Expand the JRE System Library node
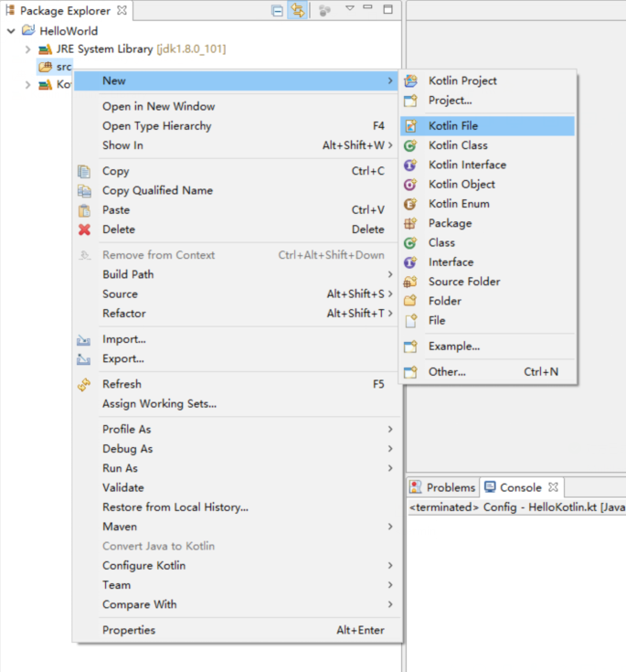The width and height of the screenshot is (626, 672). click(x=27, y=49)
